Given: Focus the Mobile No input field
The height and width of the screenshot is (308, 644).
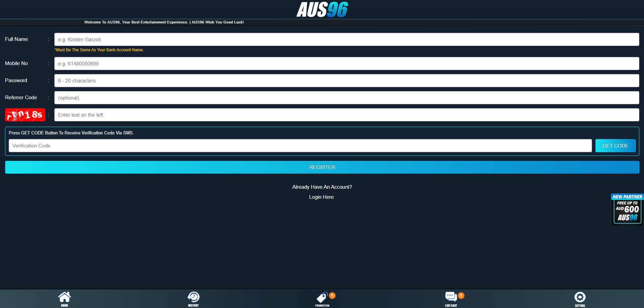Looking at the screenshot, I should pos(347,63).
